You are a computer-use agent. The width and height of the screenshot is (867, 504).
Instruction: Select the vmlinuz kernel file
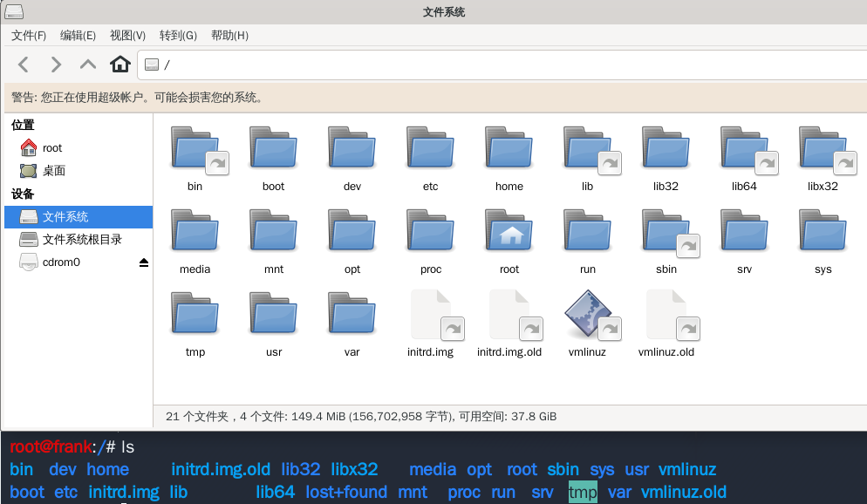pyautogui.click(x=588, y=324)
